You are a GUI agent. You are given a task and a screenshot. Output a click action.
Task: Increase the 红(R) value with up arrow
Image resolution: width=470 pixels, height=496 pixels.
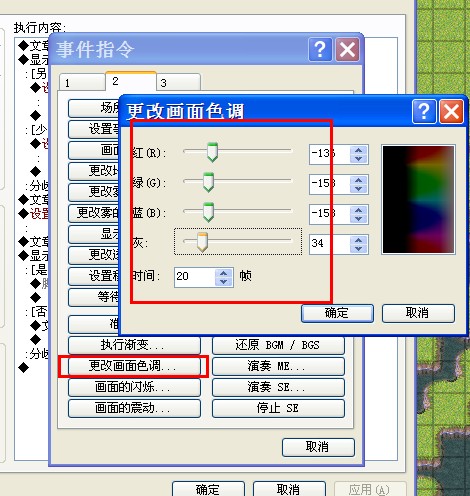[x=359, y=150]
